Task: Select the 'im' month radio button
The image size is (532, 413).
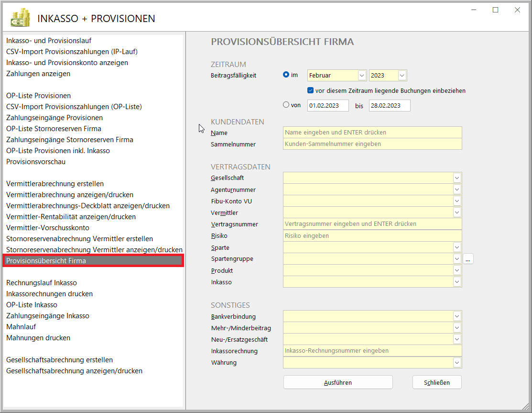Action: point(286,75)
